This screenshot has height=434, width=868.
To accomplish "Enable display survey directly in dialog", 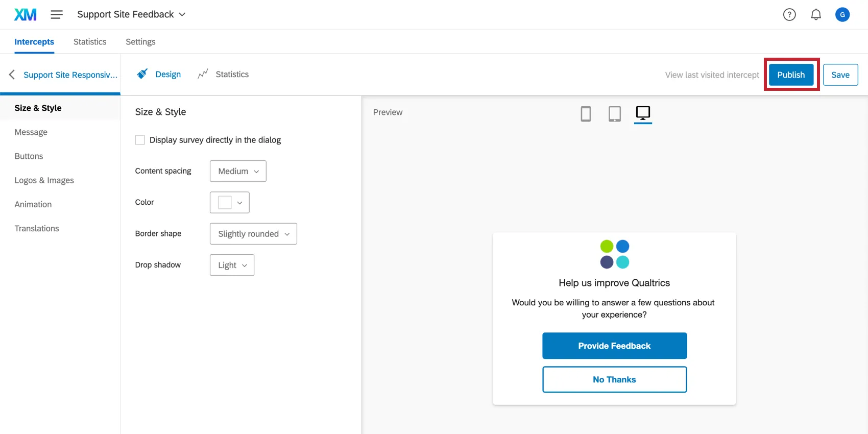I will click(140, 140).
